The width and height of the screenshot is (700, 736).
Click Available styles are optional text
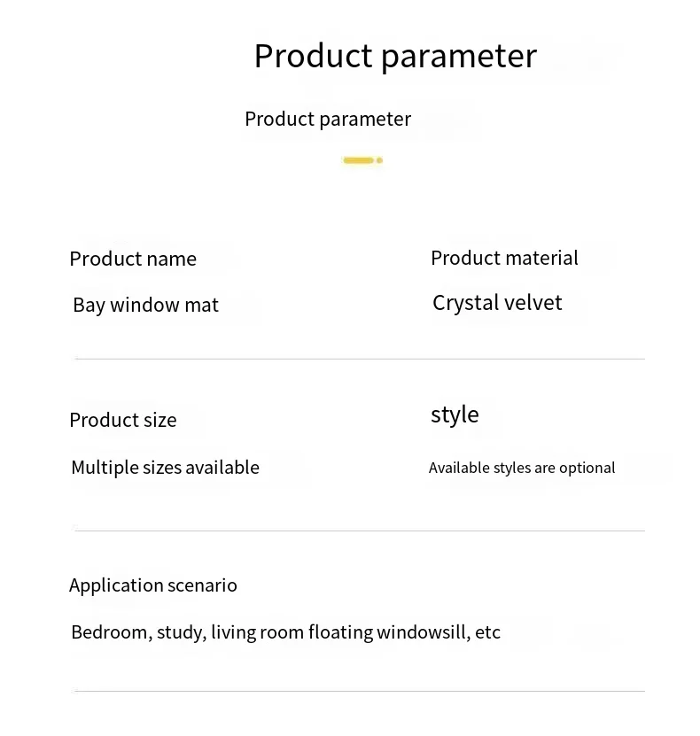click(522, 468)
